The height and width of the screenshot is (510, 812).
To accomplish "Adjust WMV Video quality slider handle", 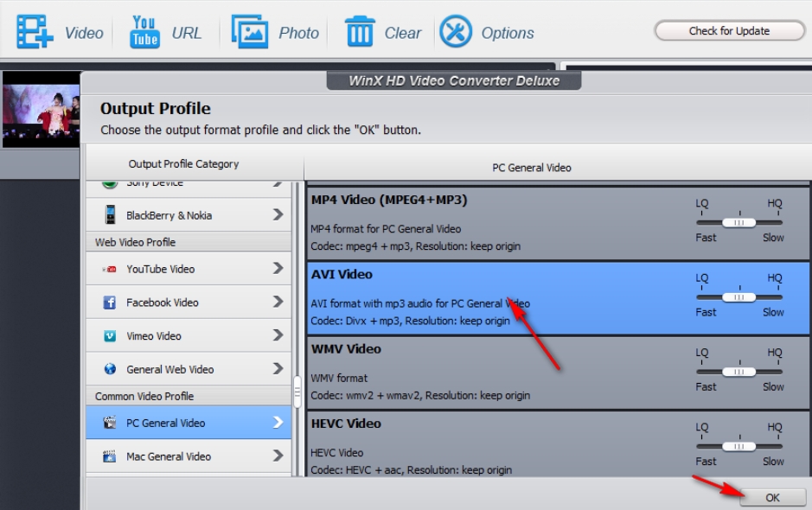I will 739,372.
